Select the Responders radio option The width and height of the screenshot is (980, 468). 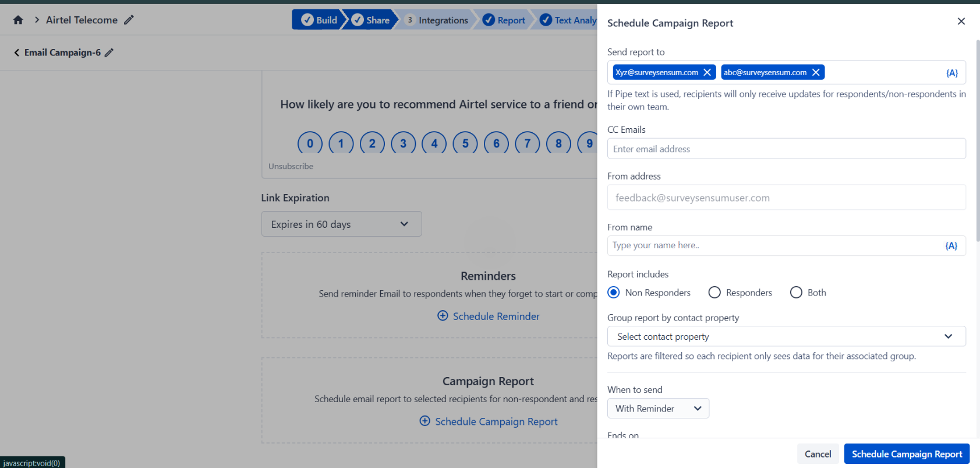(714, 293)
